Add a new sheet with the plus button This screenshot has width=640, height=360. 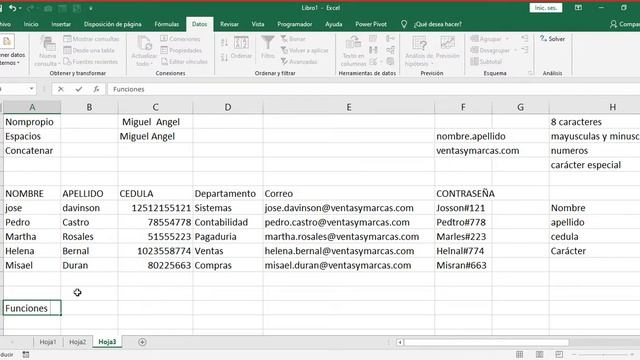coord(142,342)
